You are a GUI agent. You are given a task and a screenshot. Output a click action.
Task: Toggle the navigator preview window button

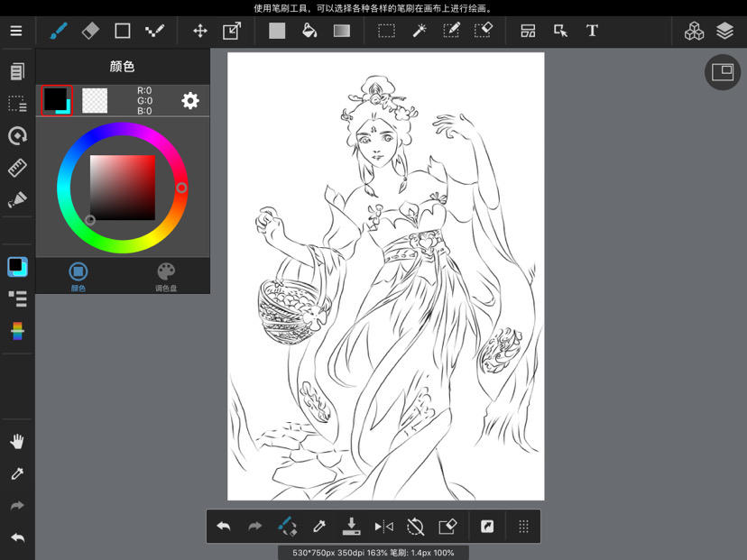point(723,72)
